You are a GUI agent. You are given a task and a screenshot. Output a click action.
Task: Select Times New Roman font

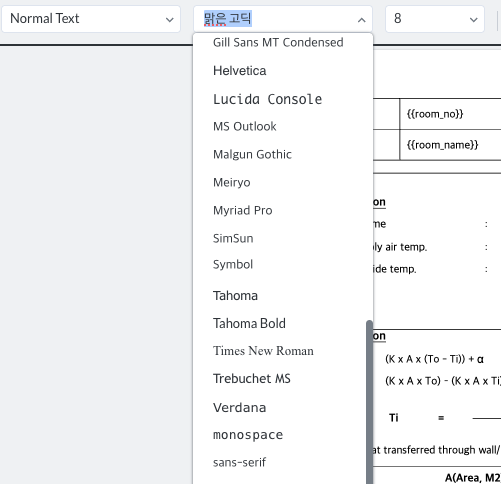(x=263, y=351)
